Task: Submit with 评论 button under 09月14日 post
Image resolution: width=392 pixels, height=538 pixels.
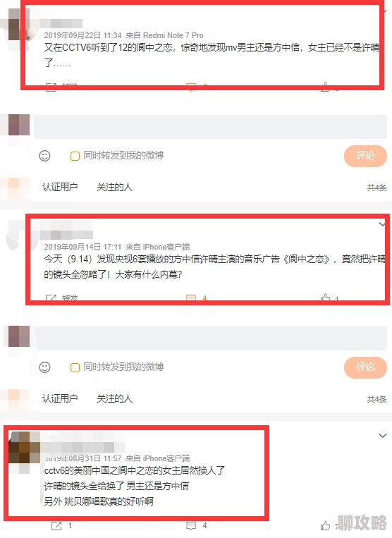Action: 365,367
